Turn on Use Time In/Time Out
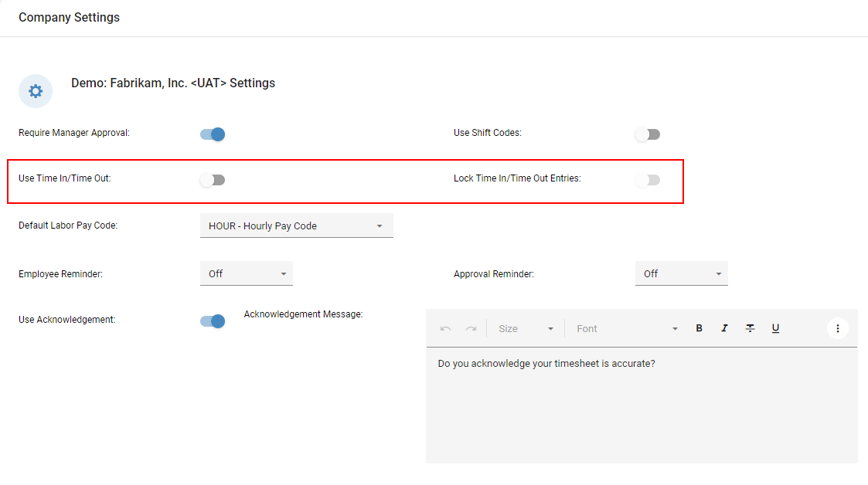The image size is (868, 485). click(x=213, y=180)
